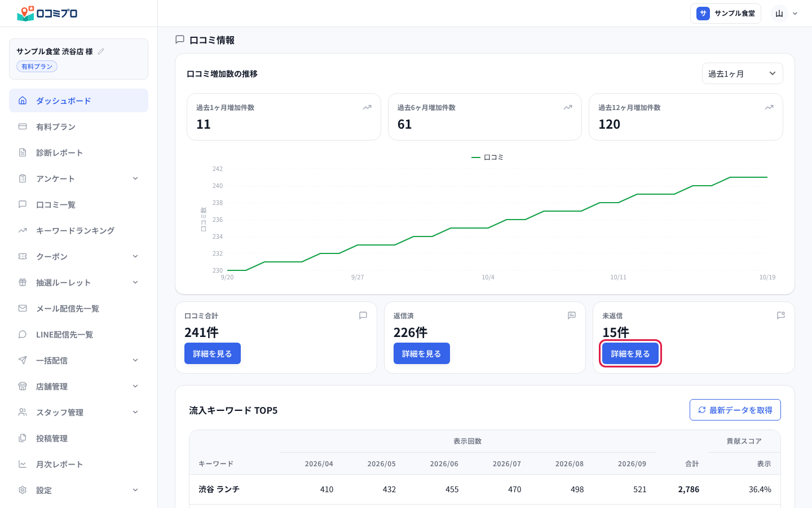812x508 pixels.
Task: Click the 口コミプロ logo
Action: [x=47, y=13]
